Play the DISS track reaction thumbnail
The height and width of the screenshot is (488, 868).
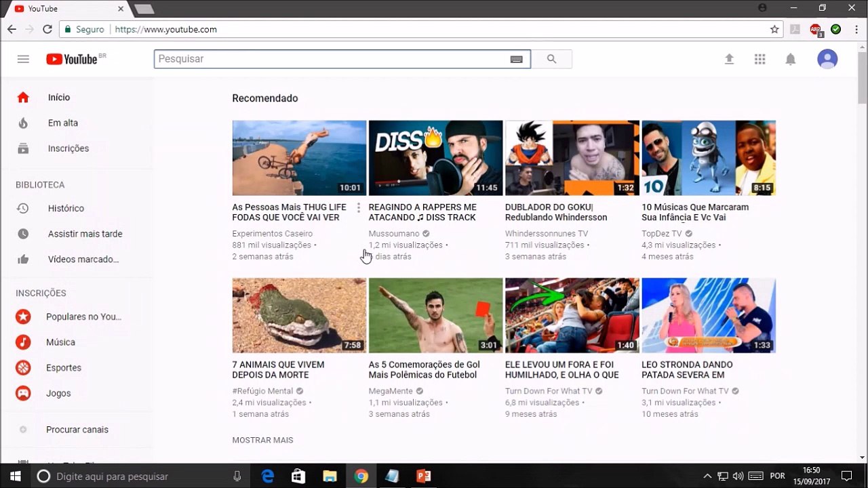click(435, 158)
